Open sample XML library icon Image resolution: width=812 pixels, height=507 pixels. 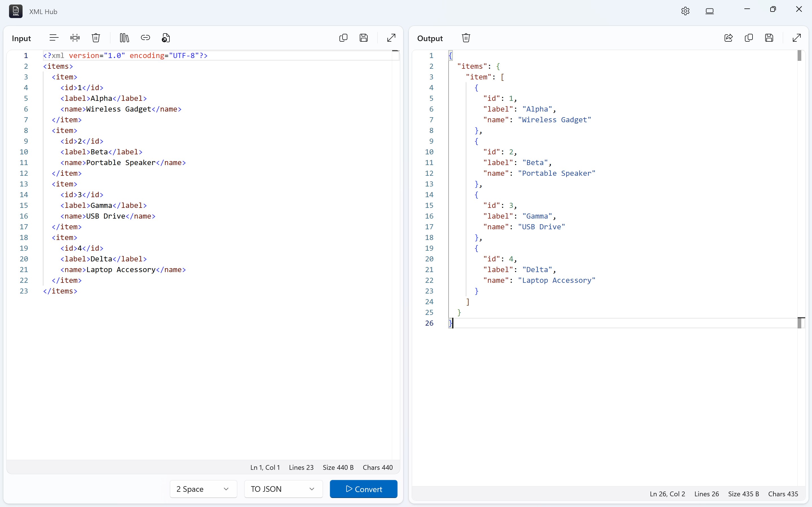124,37
